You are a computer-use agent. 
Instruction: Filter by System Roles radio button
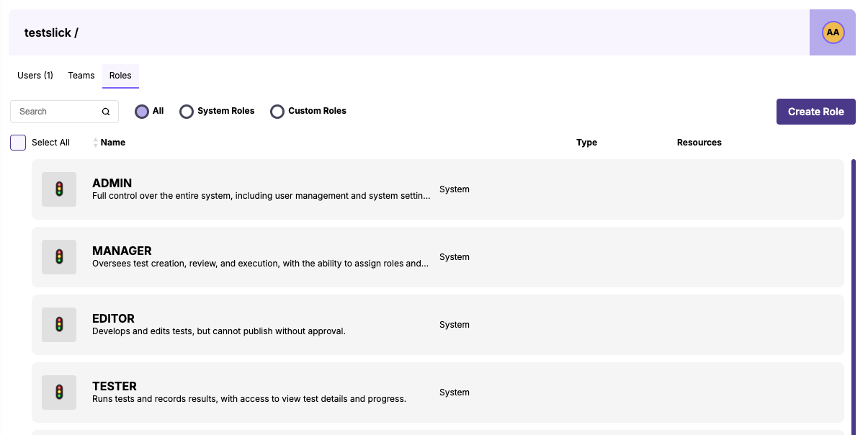tap(187, 112)
